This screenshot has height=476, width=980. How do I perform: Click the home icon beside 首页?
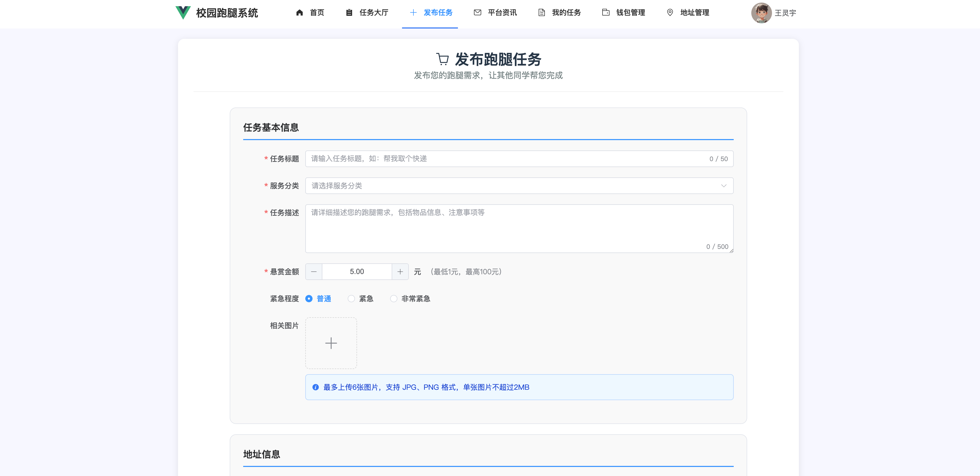point(299,13)
